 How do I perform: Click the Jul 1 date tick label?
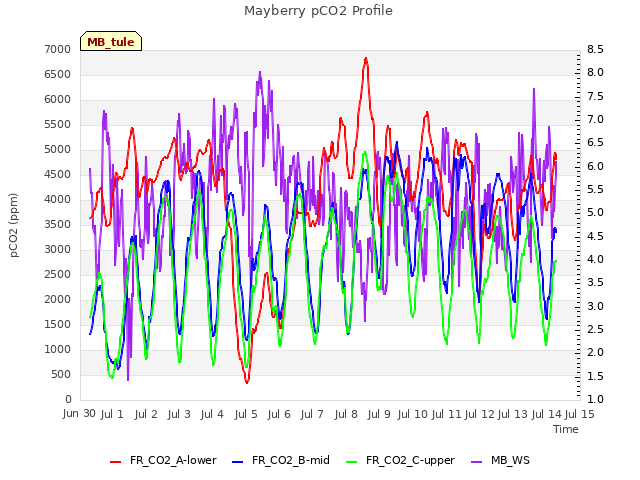pos(112,414)
